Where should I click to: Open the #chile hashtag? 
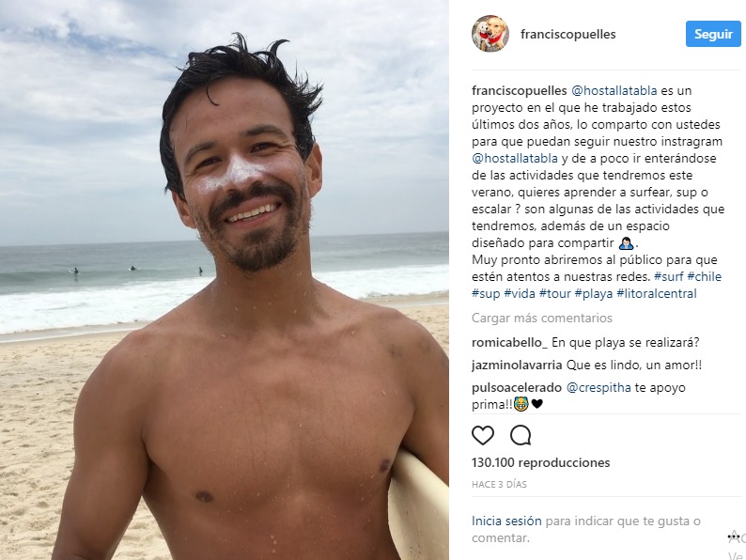point(704,276)
